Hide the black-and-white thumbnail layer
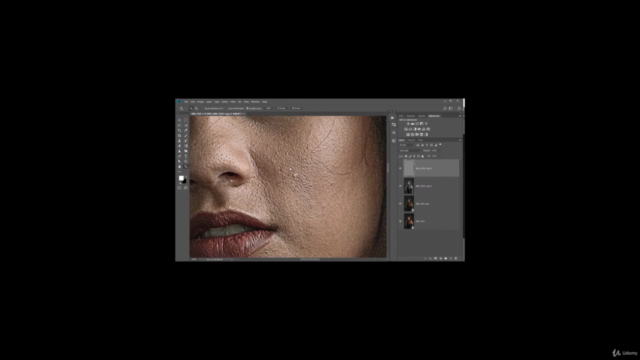 click(400, 186)
